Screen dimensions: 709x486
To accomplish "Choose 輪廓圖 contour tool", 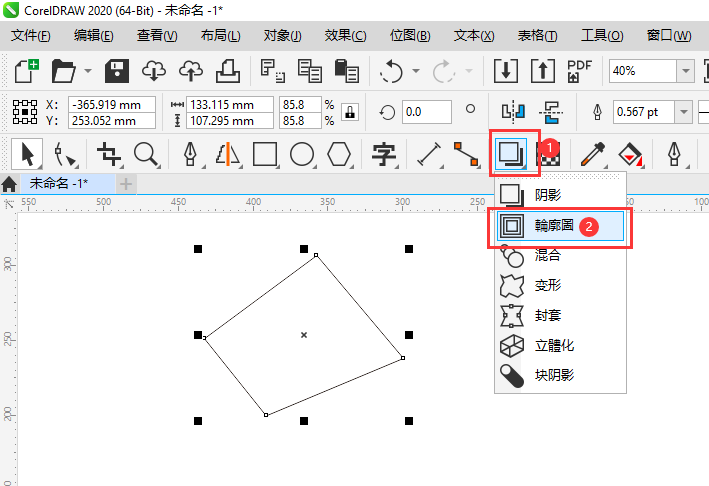I will (560, 226).
